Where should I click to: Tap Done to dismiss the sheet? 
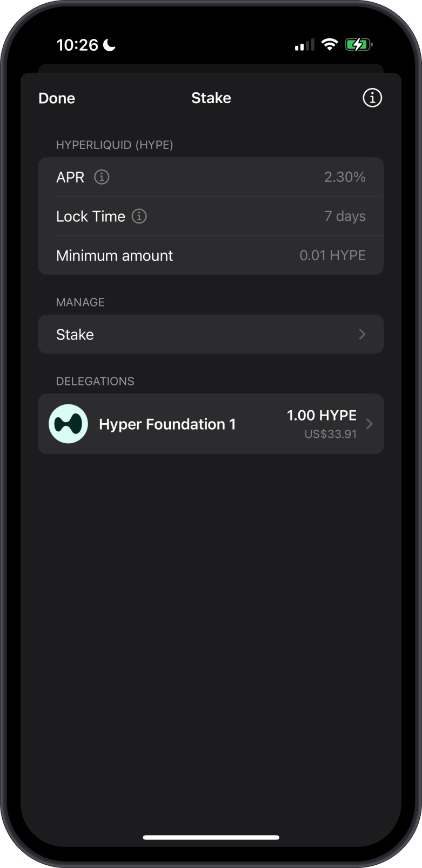click(x=56, y=98)
